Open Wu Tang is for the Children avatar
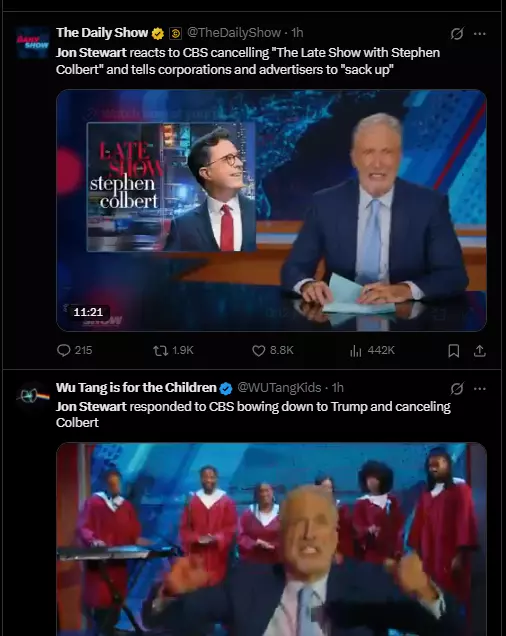The height and width of the screenshot is (636, 506). coord(32,395)
